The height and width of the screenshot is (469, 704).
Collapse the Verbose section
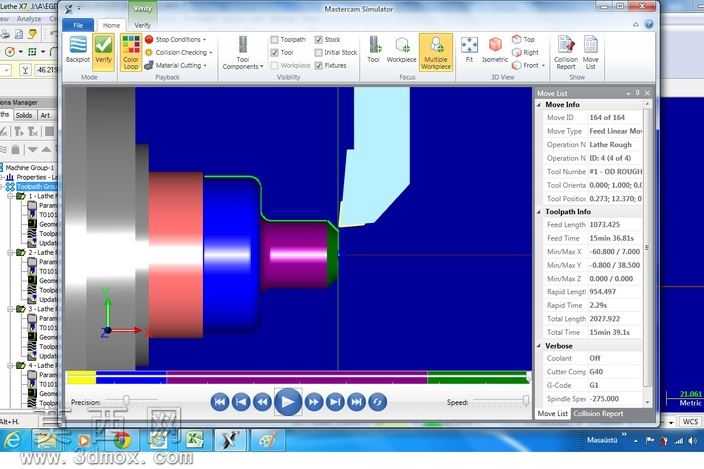tap(539, 346)
